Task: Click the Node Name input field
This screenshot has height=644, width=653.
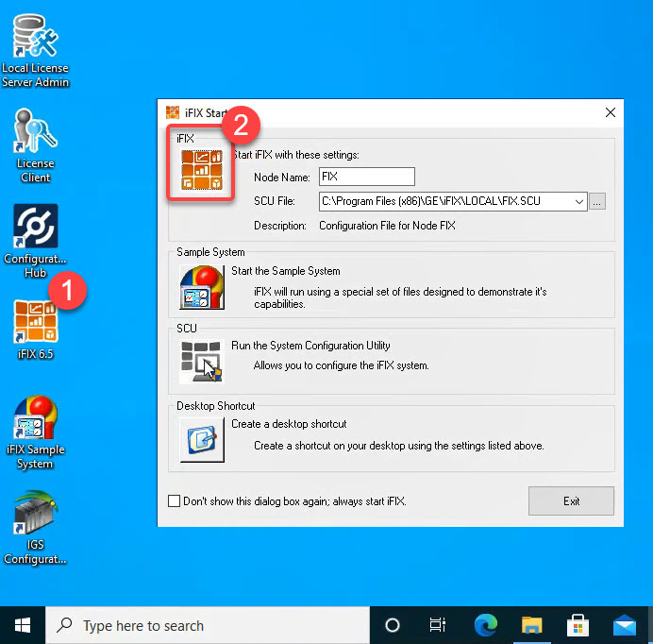Action: pyautogui.click(x=367, y=177)
